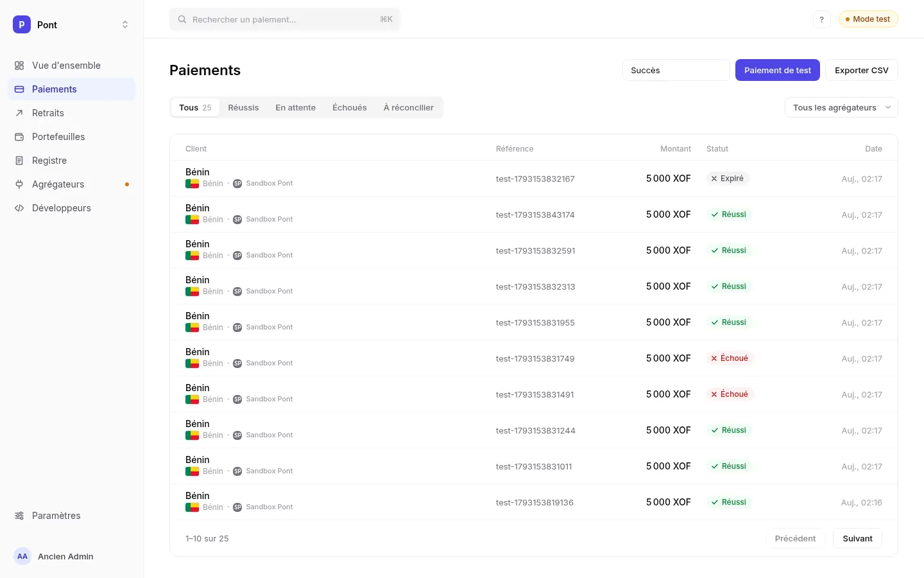
Task: Click the Montant column header
Action: point(676,149)
